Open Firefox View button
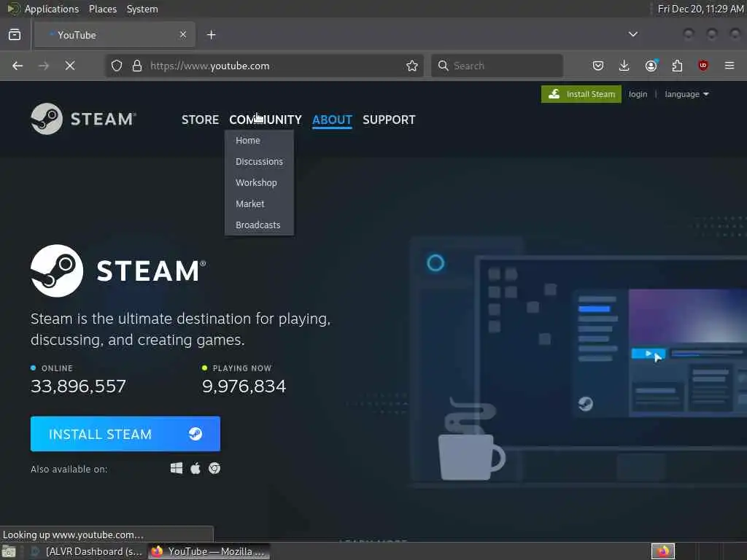 (x=15, y=35)
